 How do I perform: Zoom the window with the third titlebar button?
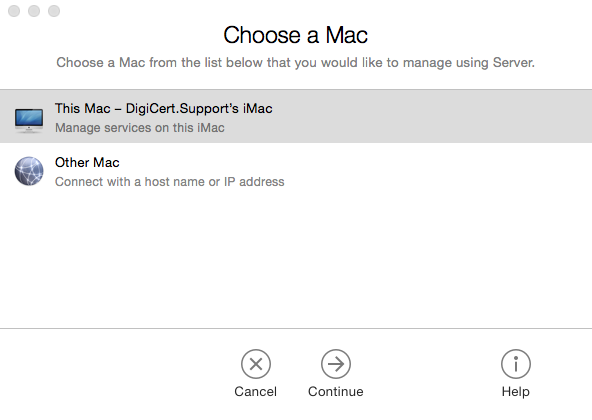[x=54, y=11]
